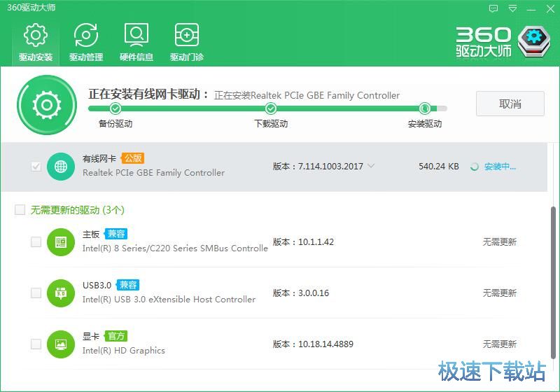Viewport: 560px width, 392px height.
Task: Click the USB3.0 device icon
Action: point(61,293)
